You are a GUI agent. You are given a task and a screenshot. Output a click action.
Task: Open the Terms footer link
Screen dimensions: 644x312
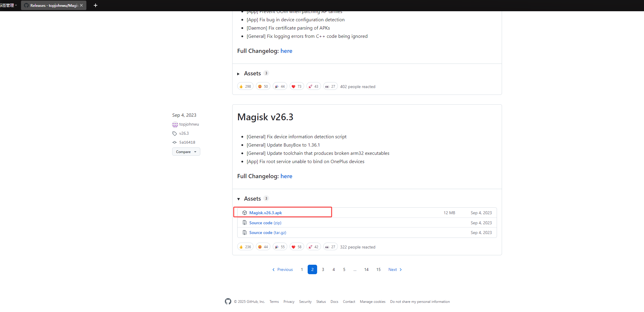tap(274, 302)
